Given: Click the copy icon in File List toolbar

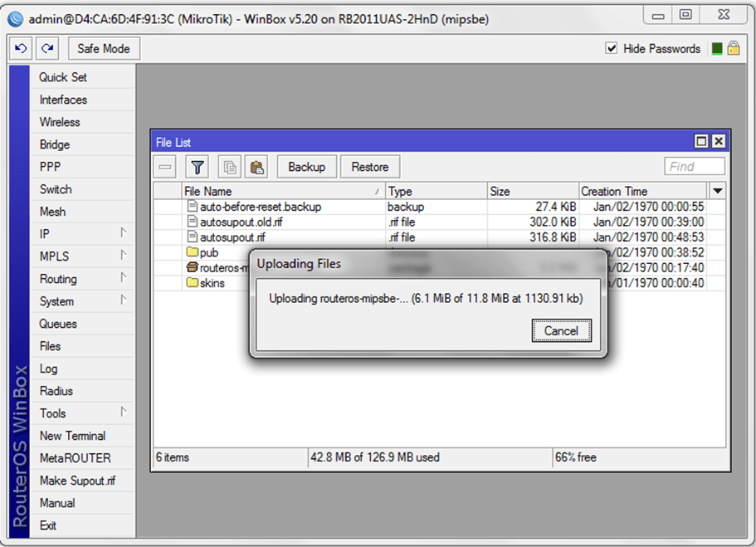Looking at the screenshot, I should point(230,167).
